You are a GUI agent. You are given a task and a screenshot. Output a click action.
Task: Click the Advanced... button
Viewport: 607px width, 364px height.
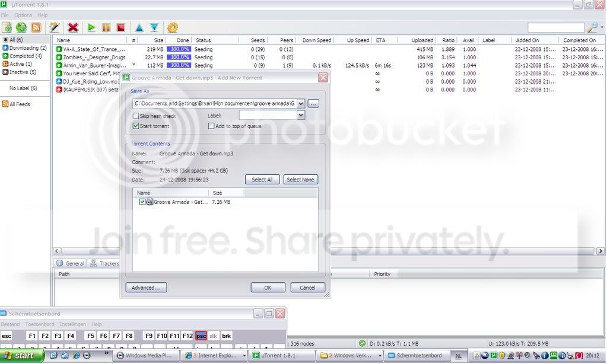[146, 288]
